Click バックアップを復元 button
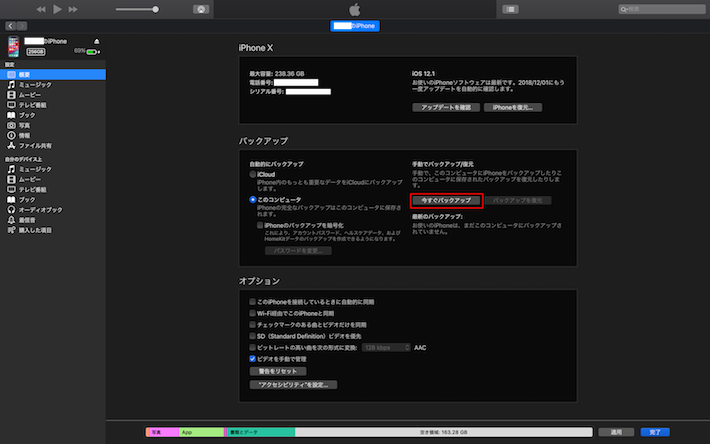The width and height of the screenshot is (710, 444). (x=518, y=200)
